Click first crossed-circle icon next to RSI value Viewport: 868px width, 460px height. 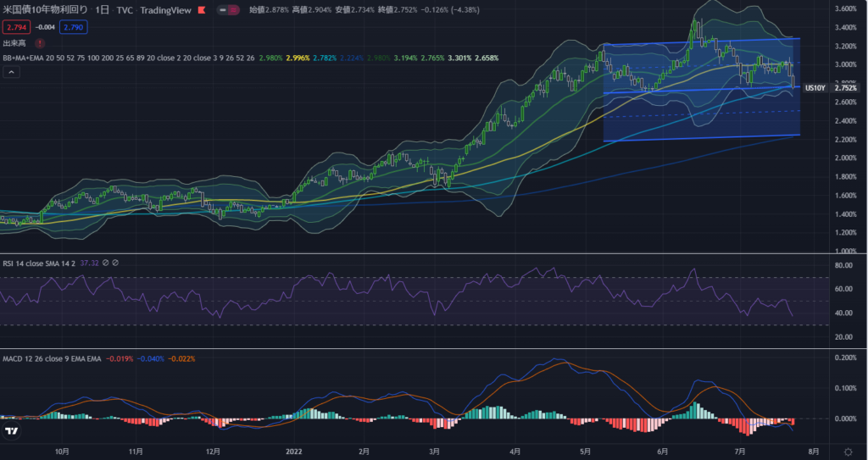coord(106,263)
